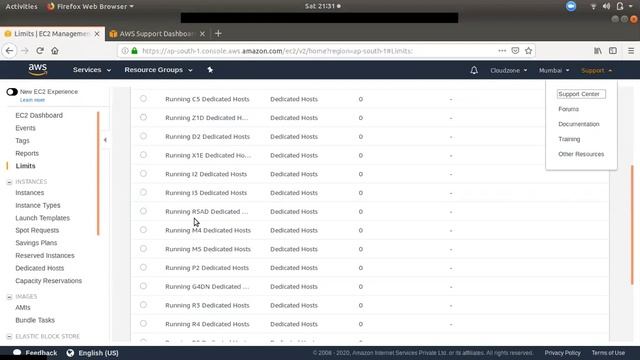Choose Other Resources from Support menu
Screen dimensions: 640x360
(581, 154)
